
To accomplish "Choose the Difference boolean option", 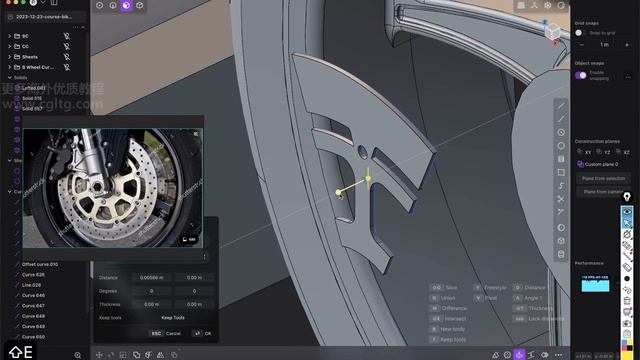I will (x=449, y=308).
